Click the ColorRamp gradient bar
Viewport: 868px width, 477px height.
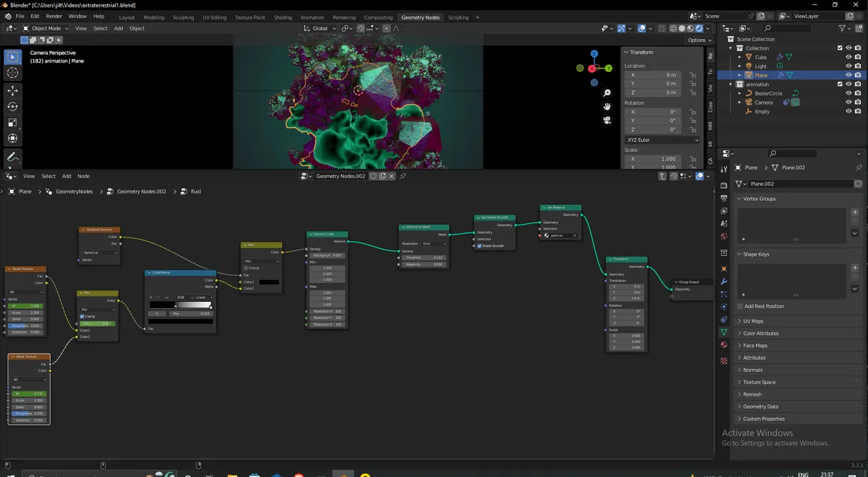tap(180, 305)
